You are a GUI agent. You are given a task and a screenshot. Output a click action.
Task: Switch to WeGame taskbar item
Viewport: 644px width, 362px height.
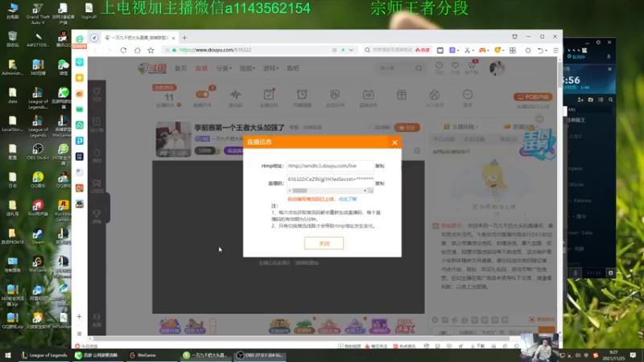coord(143,356)
